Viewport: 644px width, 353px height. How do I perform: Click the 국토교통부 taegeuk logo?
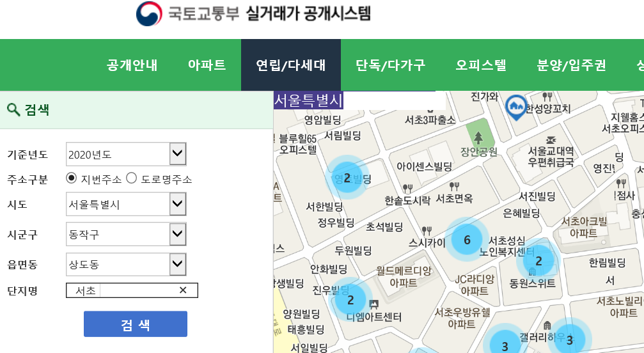click(148, 13)
